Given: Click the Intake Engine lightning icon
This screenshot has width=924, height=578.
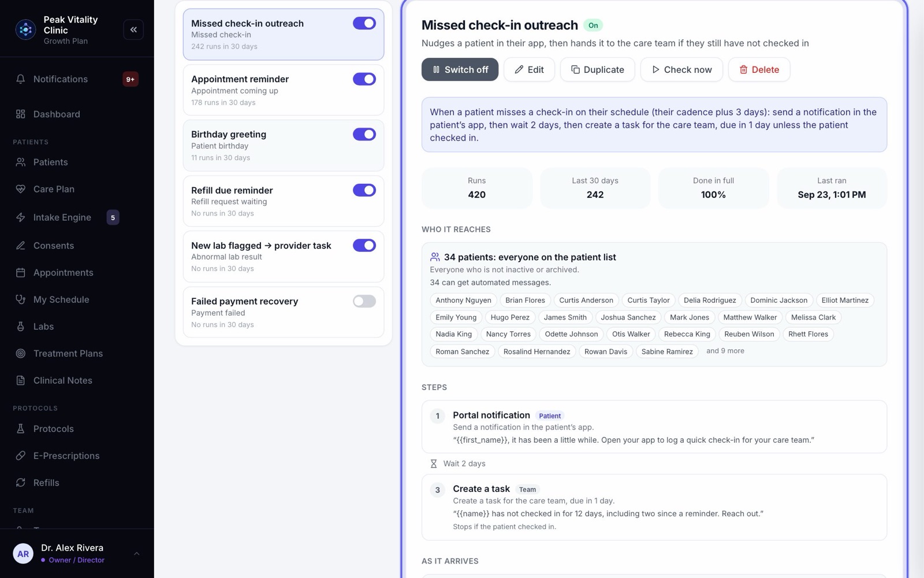Looking at the screenshot, I should 21,217.
